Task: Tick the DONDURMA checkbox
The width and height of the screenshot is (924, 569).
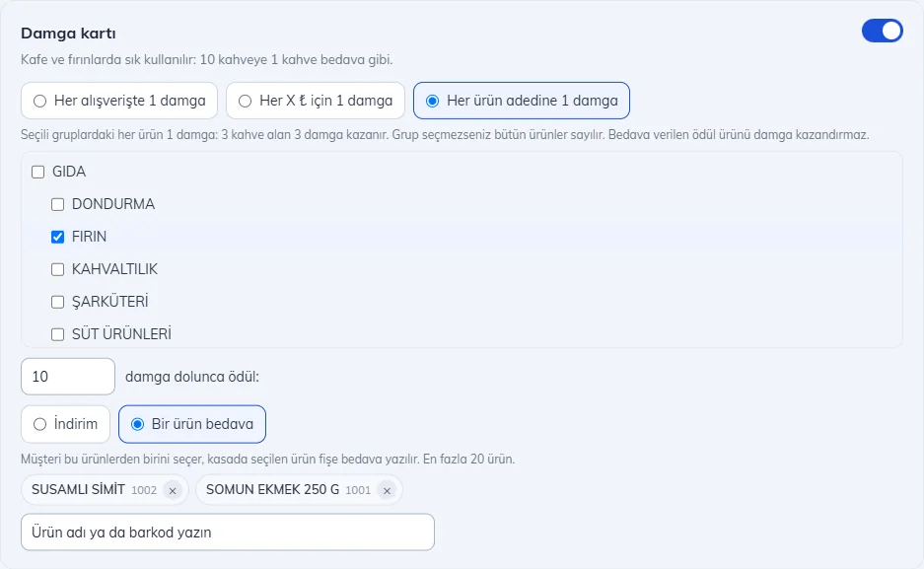Action: coord(58,204)
